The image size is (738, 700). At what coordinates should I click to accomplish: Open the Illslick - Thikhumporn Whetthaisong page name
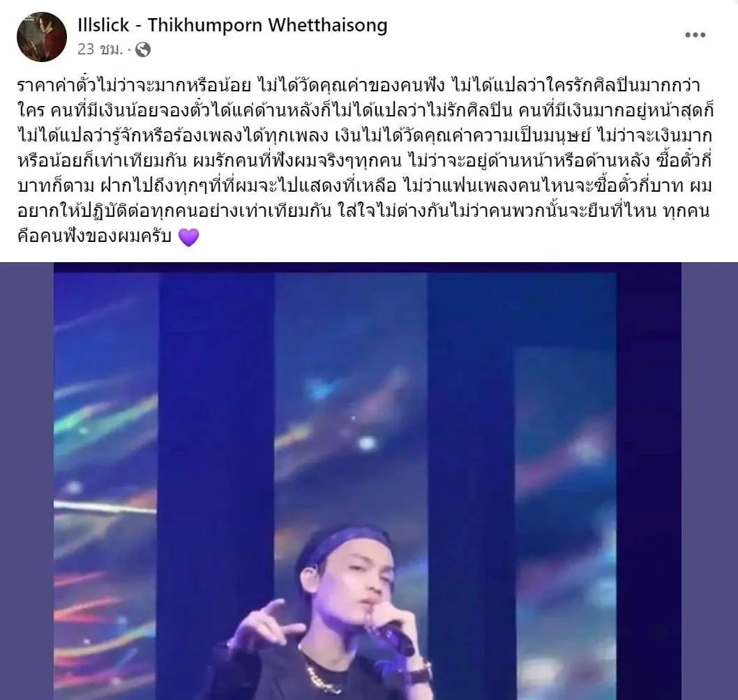click(x=232, y=25)
